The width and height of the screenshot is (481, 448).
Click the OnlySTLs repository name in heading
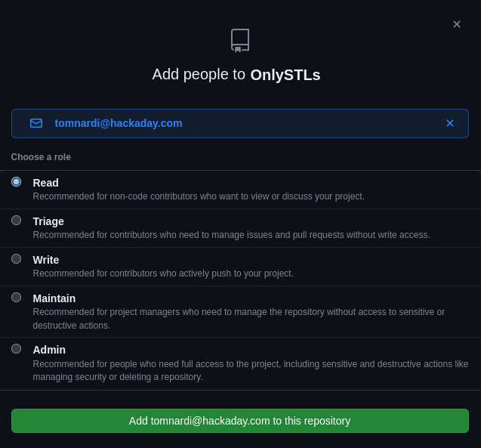point(285,75)
